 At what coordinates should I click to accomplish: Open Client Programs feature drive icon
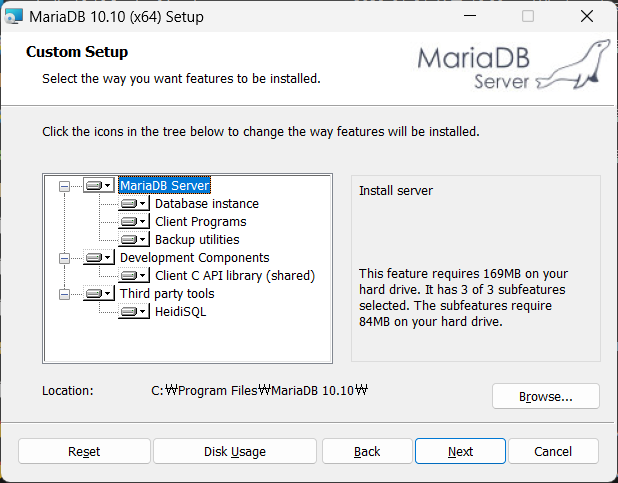coord(134,222)
